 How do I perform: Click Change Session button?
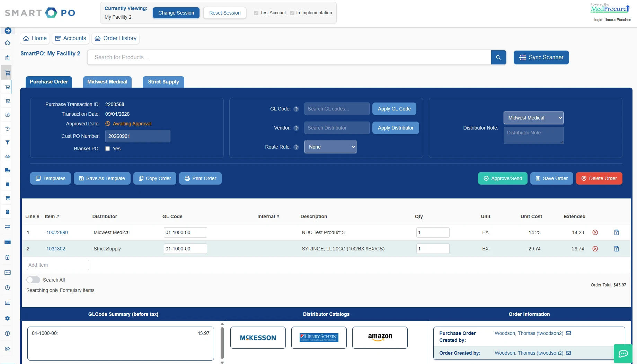pyautogui.click(x=176, y=13)
